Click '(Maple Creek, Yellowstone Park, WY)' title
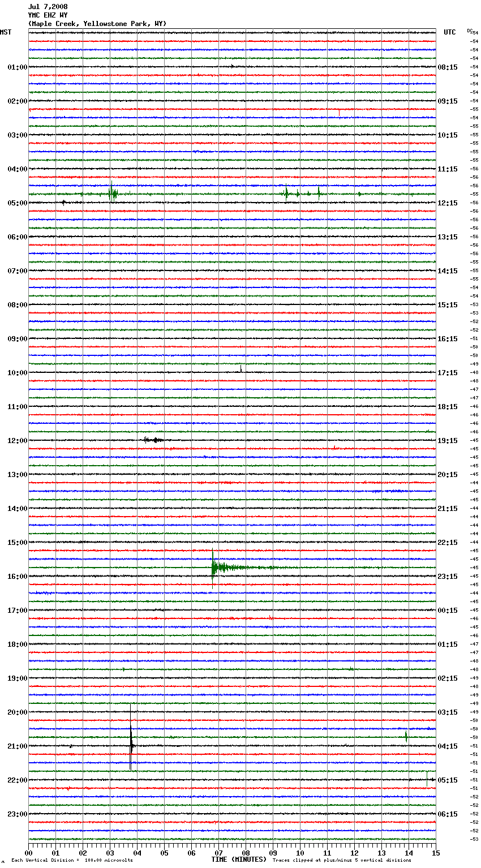481x868 pixels. coord(97,24)
